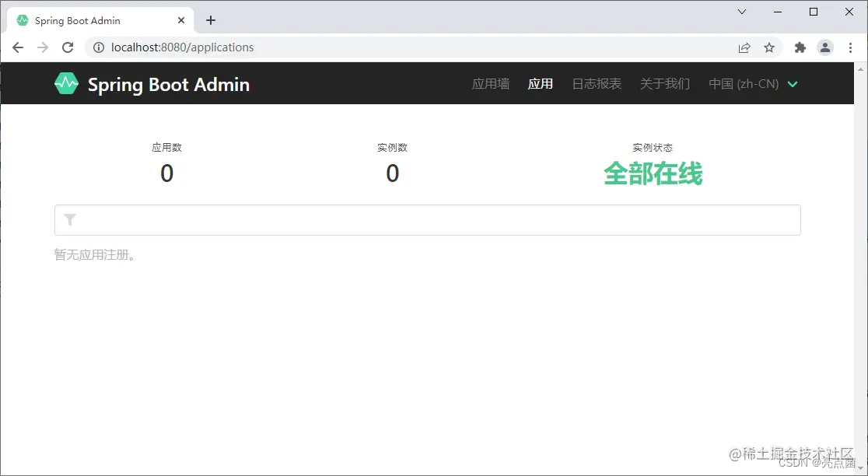Click the 应用数 label

click(166, 148)
